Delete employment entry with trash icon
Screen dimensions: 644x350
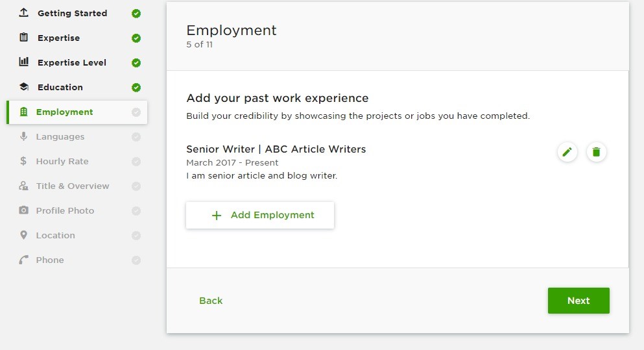tap(597, 152)
